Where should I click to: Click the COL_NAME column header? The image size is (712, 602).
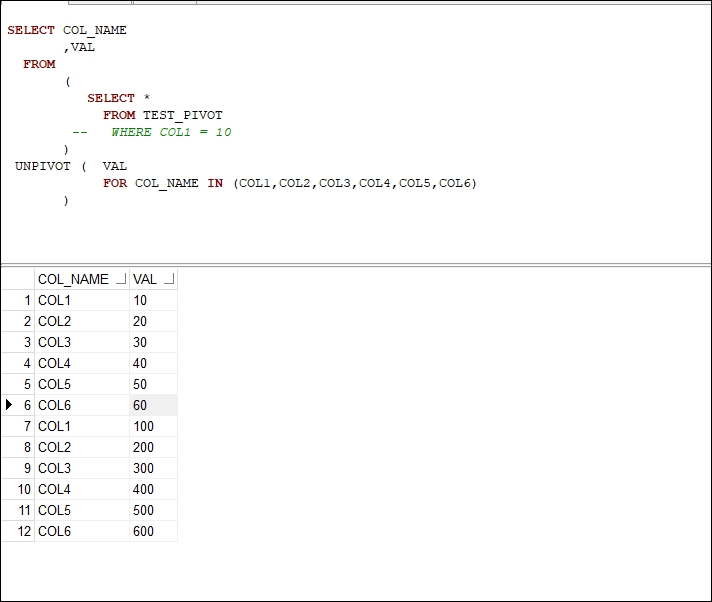click(x=82, y=279)
